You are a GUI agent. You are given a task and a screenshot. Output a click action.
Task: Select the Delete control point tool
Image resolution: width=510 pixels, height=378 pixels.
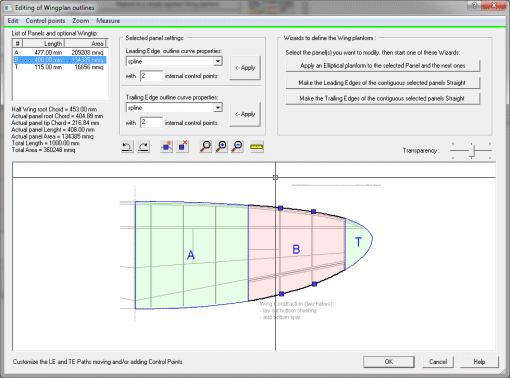[183, 147]
